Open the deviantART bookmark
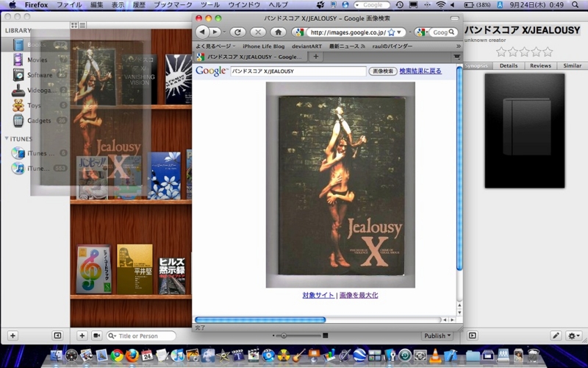Viewport: 588px width, 368px height. (306, 46)
